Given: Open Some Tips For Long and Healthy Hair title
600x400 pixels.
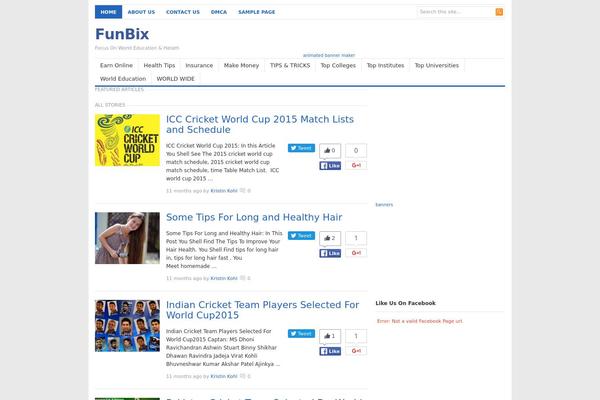Looking at the screenshot, I should pos(254,217).
